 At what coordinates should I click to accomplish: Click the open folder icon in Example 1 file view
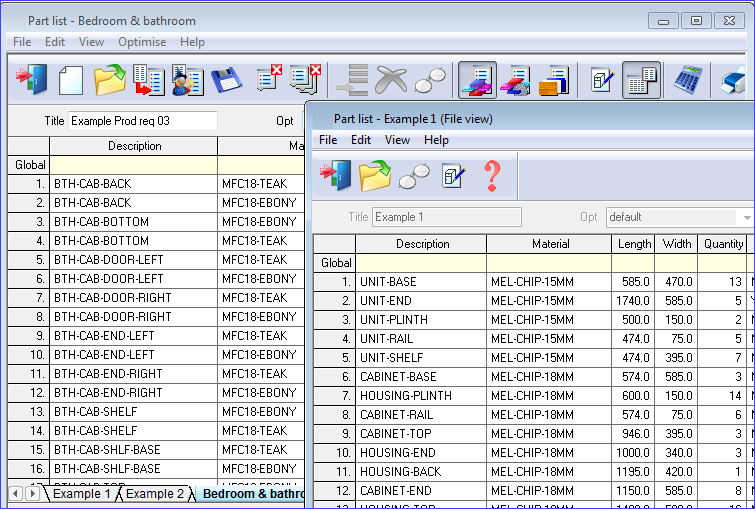tap(375, 176)
